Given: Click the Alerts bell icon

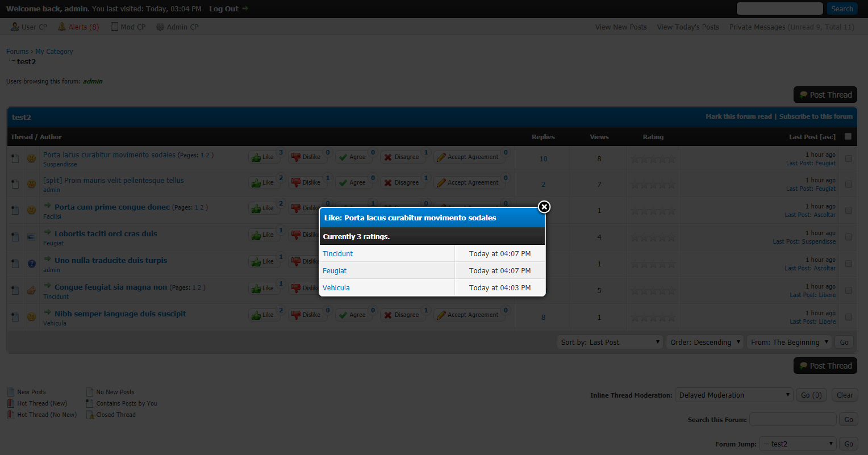Looking at the screenshot, I should click(x=62, y=27).
